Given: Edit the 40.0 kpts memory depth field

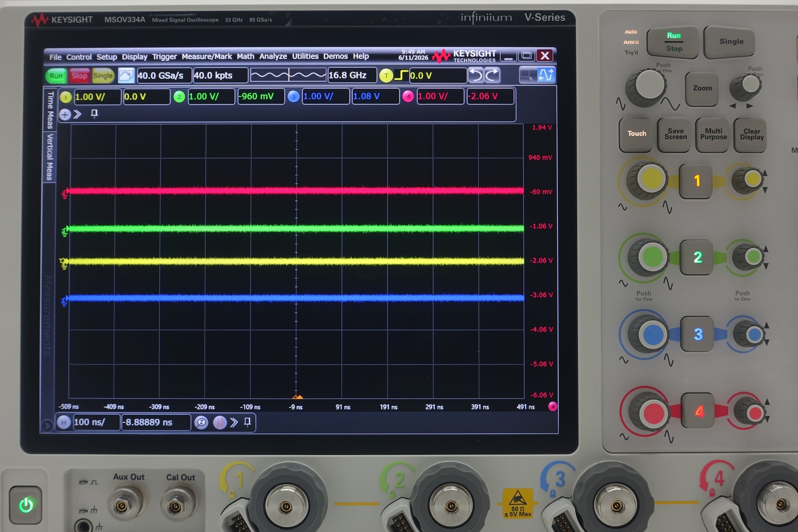Looking at the screenshot, I should 221,75.
